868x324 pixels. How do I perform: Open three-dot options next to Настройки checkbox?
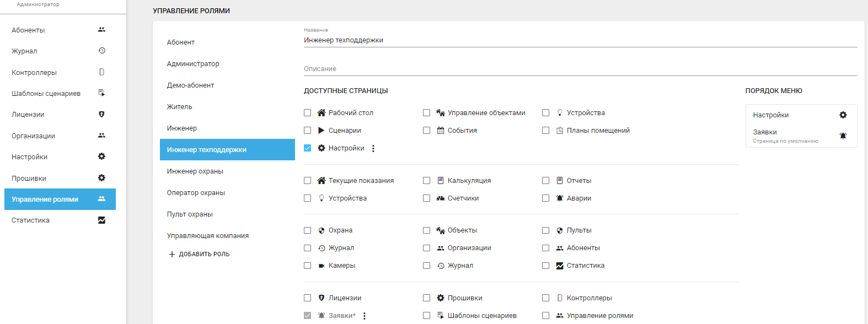[x=373, y=149]
